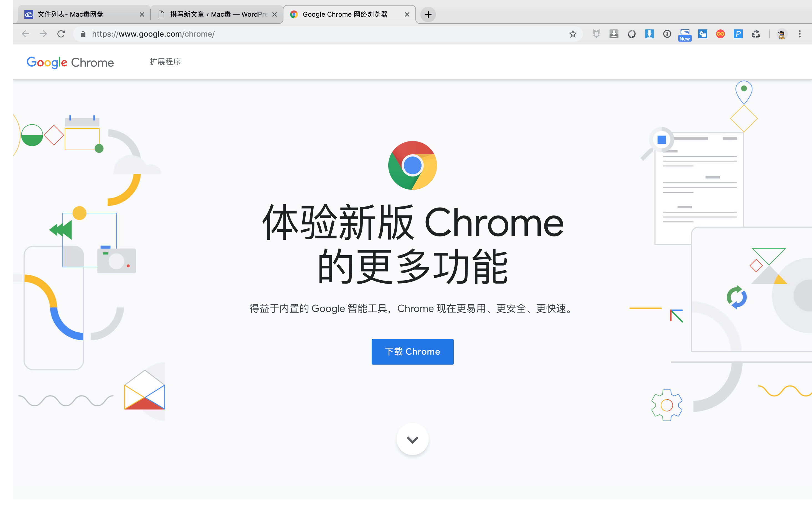This screenshot has width=812, height=515.
Task: Click the 下载 Chrome button
Action: click(412, 351)
